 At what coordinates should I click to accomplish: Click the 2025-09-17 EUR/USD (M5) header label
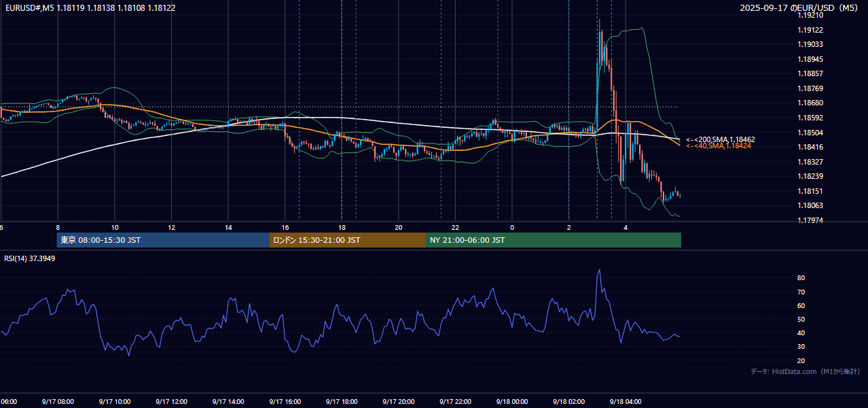[799, 8]
